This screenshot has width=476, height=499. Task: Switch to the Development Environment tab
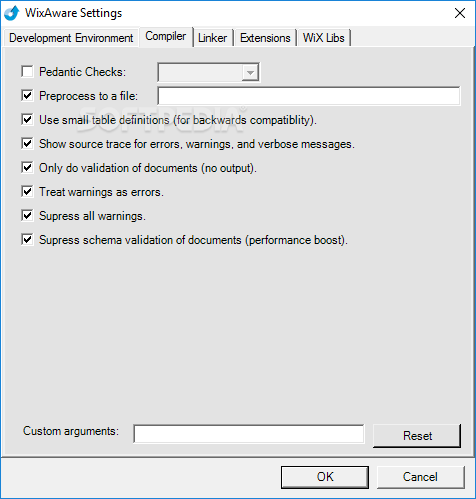[x=71, y=38]
